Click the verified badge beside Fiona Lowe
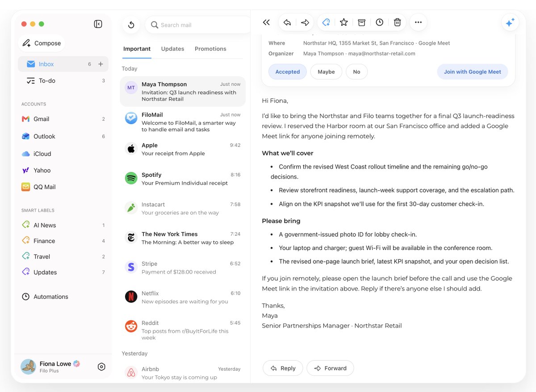Image resolution: width=536 pixels, height=392 pixels. pyautogui.click(x=76, y=363)
